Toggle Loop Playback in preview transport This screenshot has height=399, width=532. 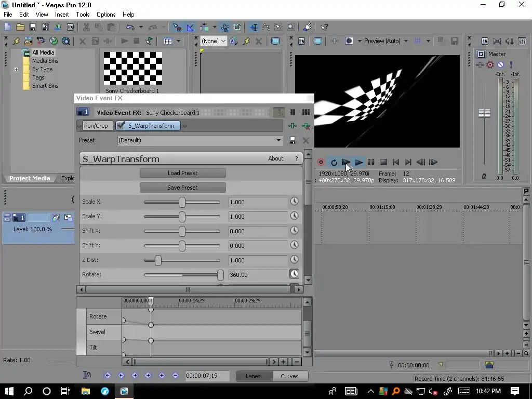coord(334,162)
